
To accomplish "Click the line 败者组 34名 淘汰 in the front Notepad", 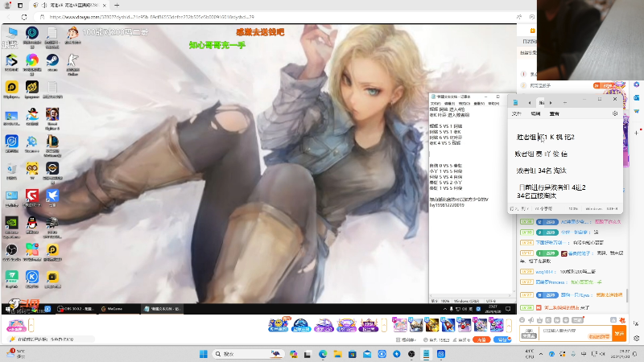I will click(541, 171).
